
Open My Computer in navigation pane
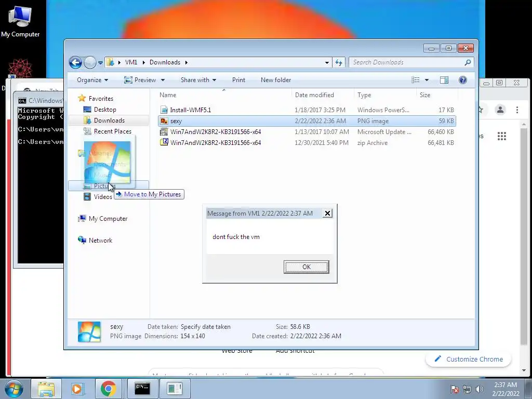[108, 219]
